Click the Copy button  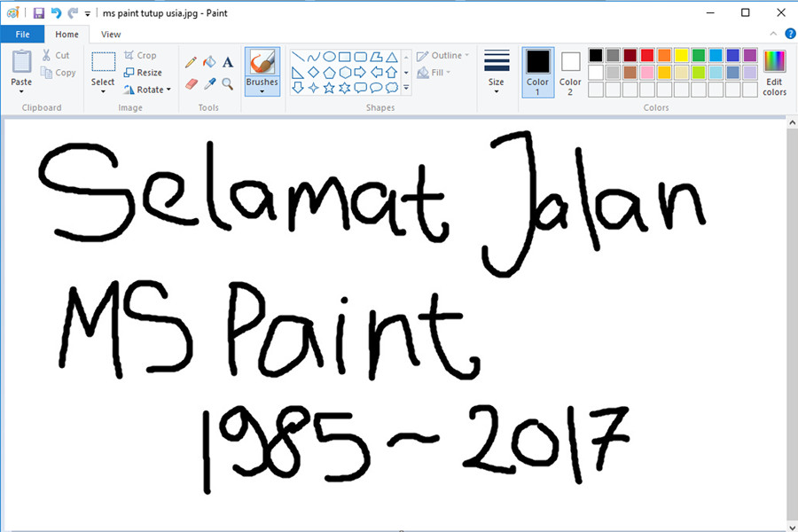(x=59, y=73)
